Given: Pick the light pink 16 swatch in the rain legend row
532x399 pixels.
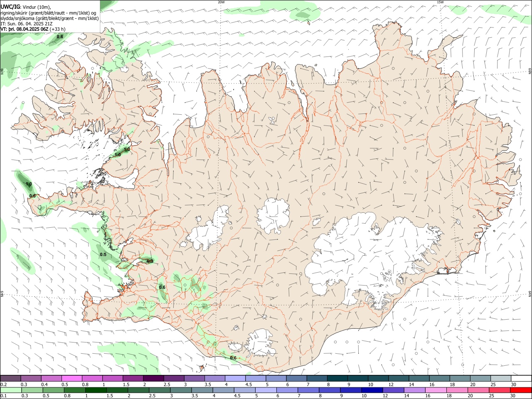Looking at the screenshot, I should [435, 390].
